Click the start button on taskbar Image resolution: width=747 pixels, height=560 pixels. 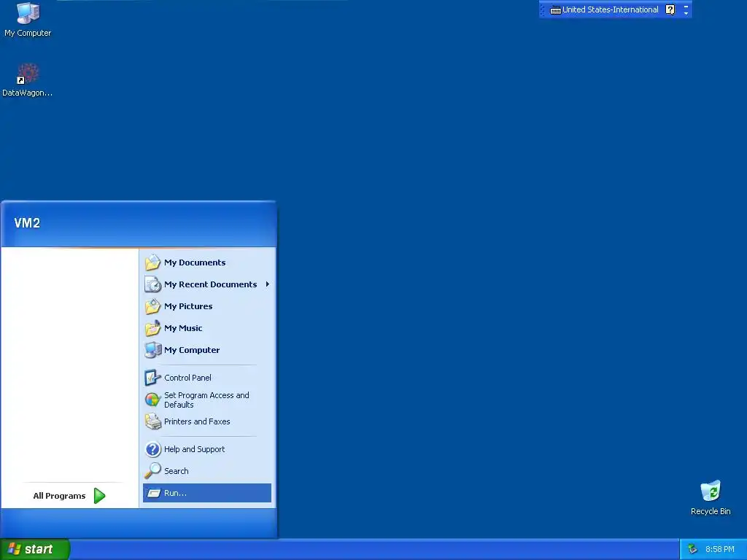(x=35, y=549)
